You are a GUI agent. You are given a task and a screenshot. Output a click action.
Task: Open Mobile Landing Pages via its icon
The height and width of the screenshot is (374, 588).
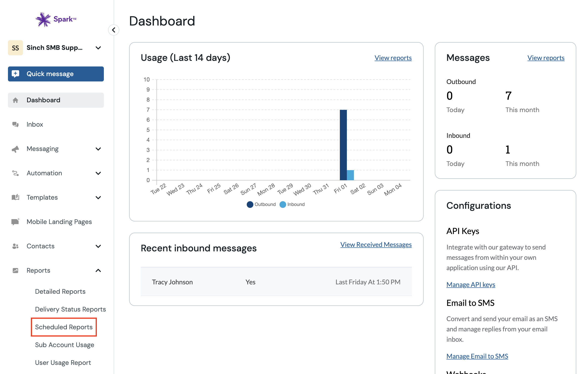(15, 222)
